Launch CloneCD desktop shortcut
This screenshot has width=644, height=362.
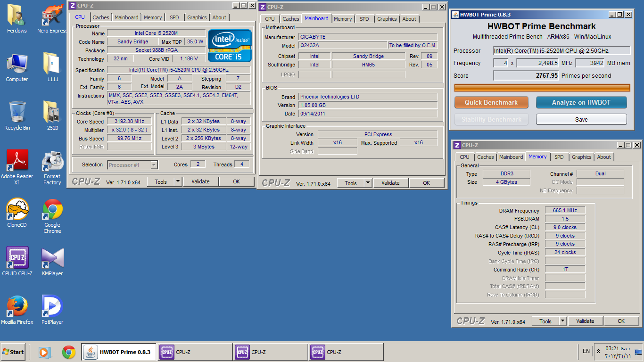tap(17, 213)
